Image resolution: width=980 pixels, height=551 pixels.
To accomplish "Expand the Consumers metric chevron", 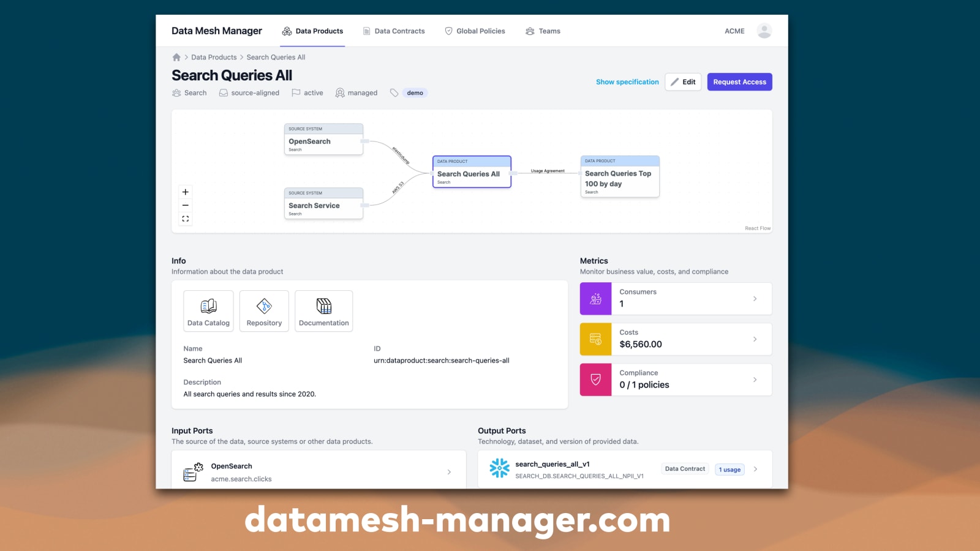I will coord(755,299).
